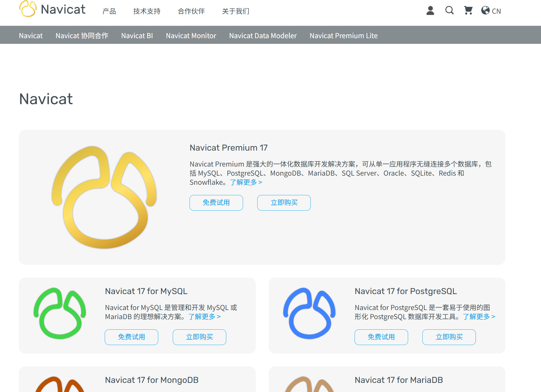Click 免费试用 for Navicat for PostgreSQL
This screenshot has height=392, width=541.
click(381, 337)
